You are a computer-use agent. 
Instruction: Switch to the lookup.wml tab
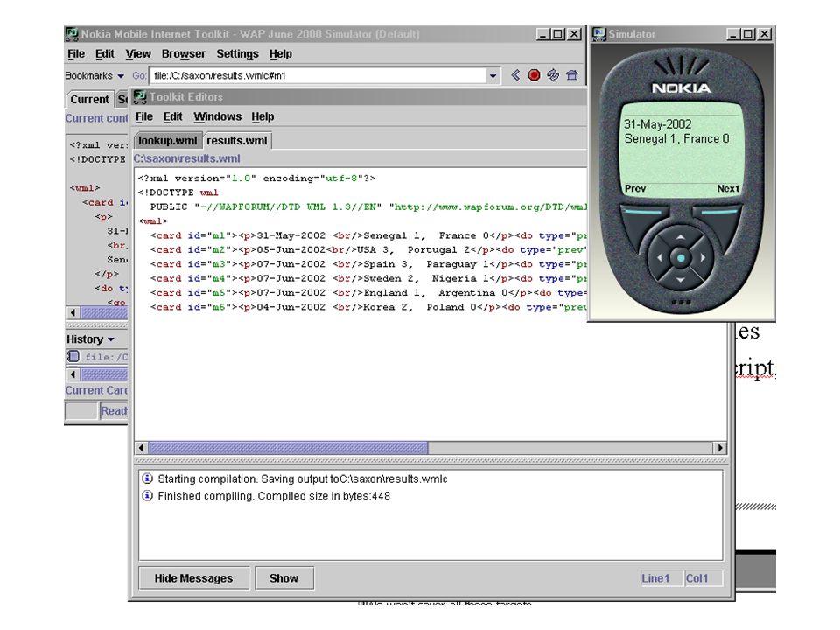pyautogui.click(x=168, y=141)
